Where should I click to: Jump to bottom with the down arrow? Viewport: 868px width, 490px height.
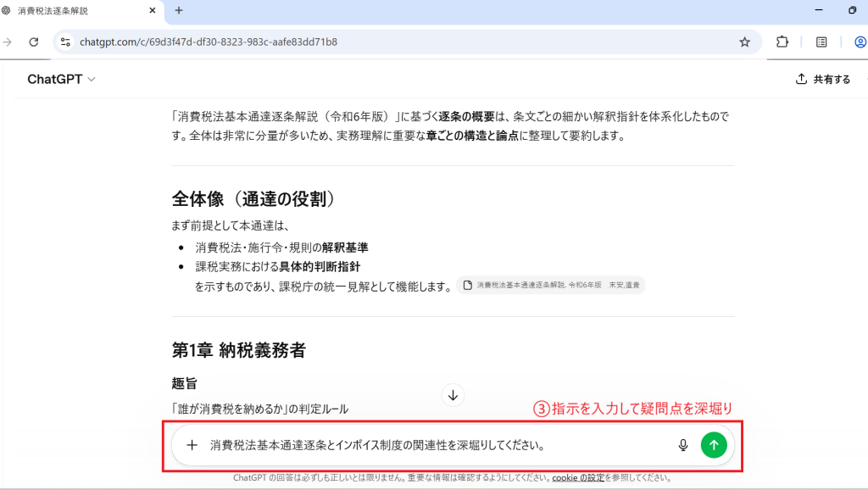(x=453, y=395)
